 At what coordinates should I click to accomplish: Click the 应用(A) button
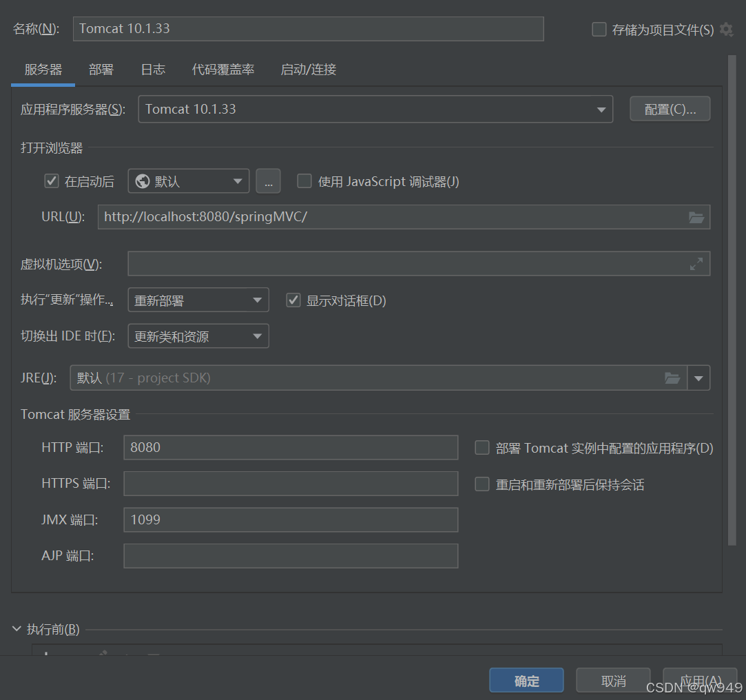click(x=700, y=681)
